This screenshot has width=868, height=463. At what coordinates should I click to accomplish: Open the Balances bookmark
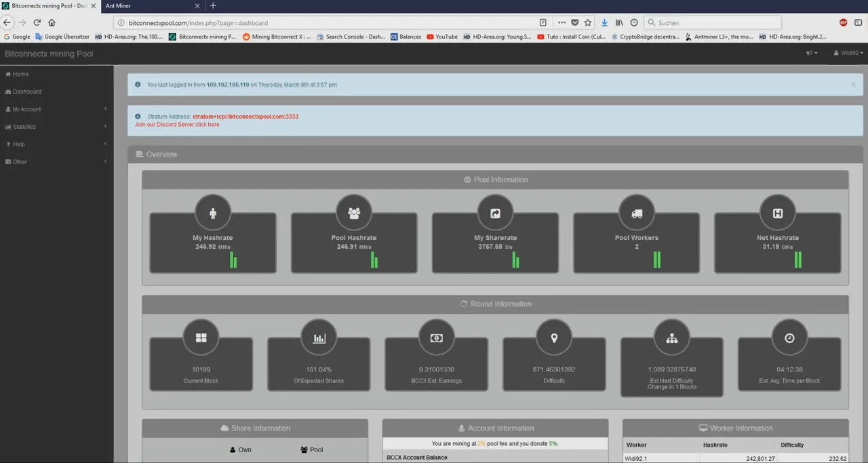pyautogui.click(x=406, y=37)
